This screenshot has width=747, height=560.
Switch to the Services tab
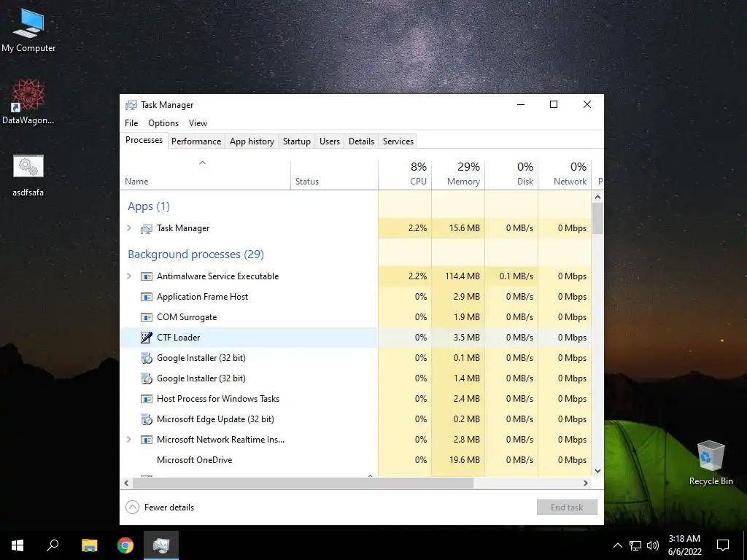(x=398, y=141)
